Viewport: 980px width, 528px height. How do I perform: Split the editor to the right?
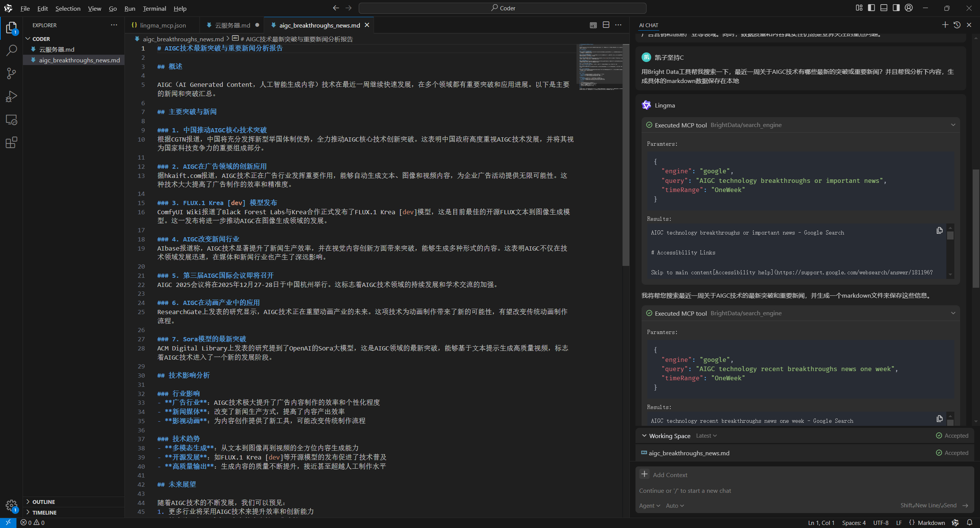click(606, 25)
